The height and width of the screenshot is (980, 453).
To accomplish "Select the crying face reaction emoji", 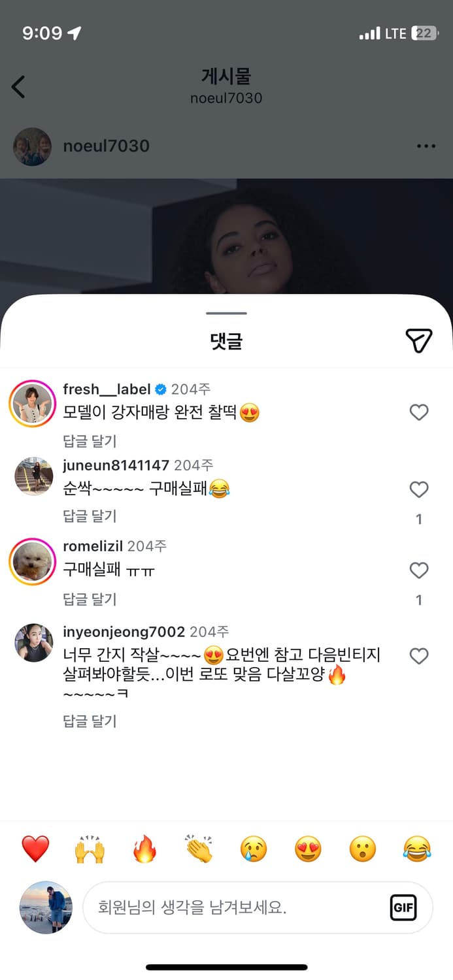I will tap(254, 847).
